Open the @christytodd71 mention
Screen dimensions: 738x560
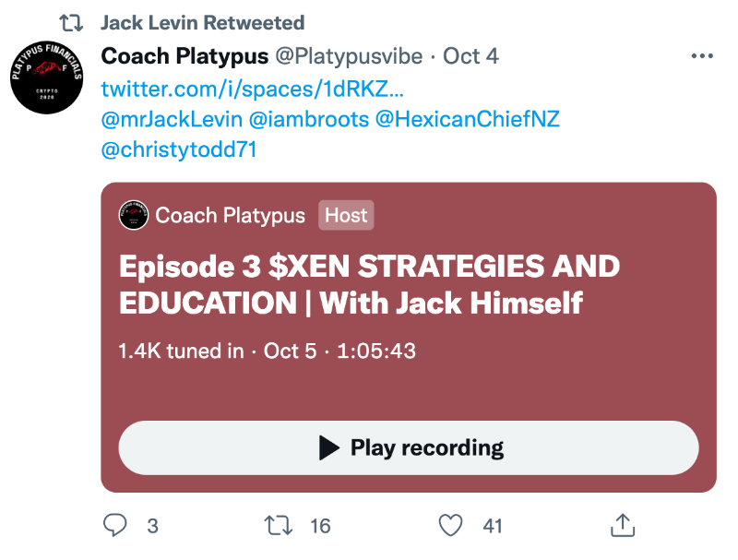[179, 150]
